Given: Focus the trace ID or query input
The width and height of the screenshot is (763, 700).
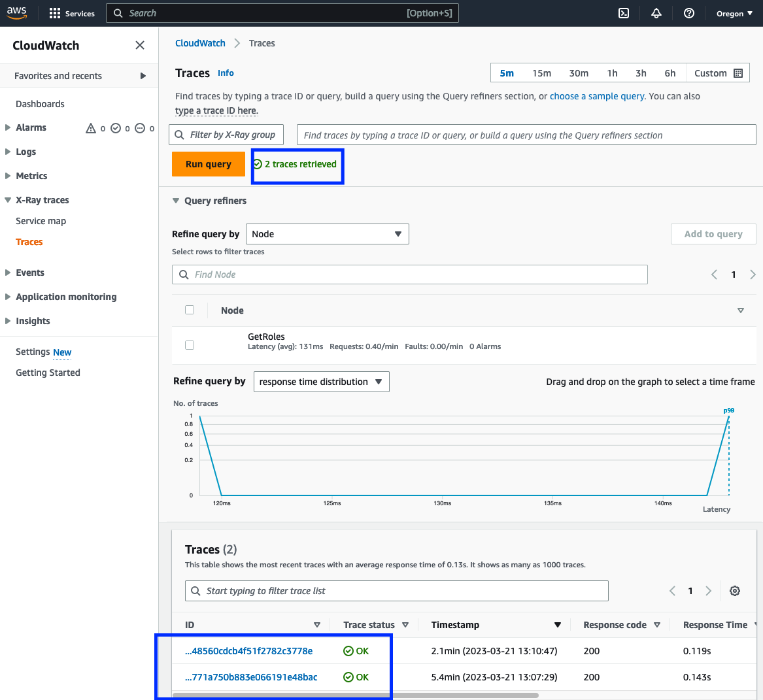Looking at the screenshot, I should [x=526, y=135].
